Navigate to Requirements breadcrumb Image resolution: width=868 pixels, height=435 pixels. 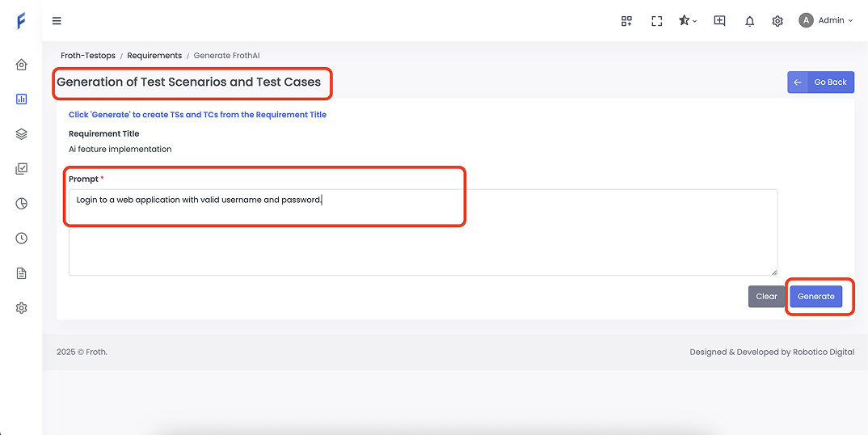pyautogui.click(x=154, y=56)
